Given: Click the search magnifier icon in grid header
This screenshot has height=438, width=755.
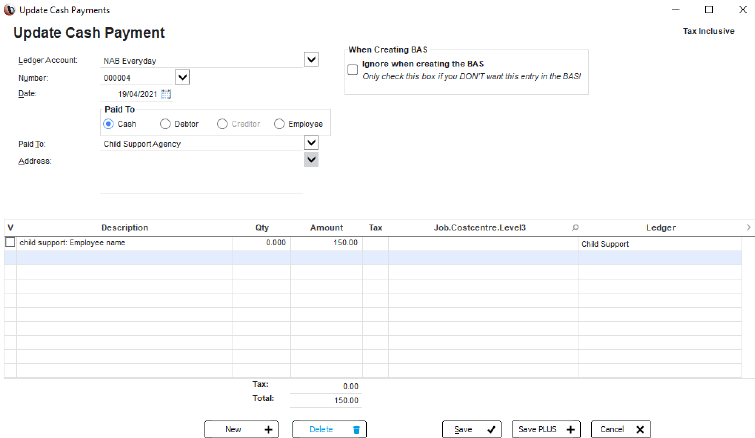Looking at the screenshot, I should (x=575, y=228).
